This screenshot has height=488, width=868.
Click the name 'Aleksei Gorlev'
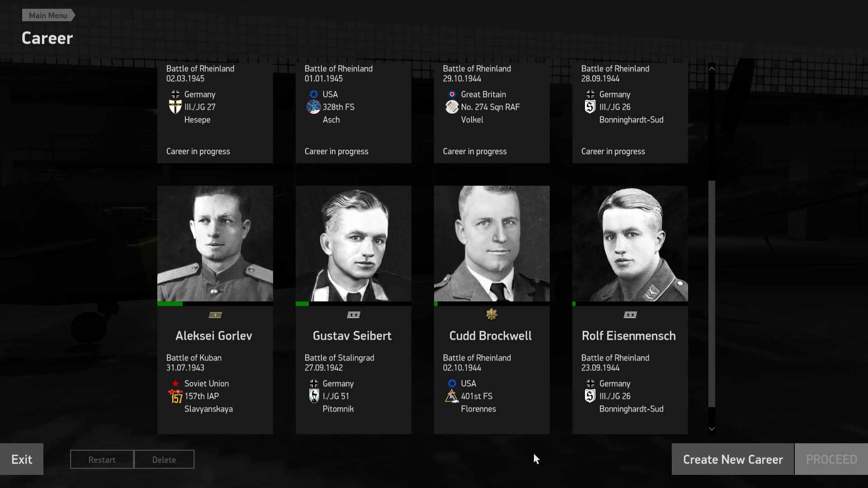pos(214,336)
